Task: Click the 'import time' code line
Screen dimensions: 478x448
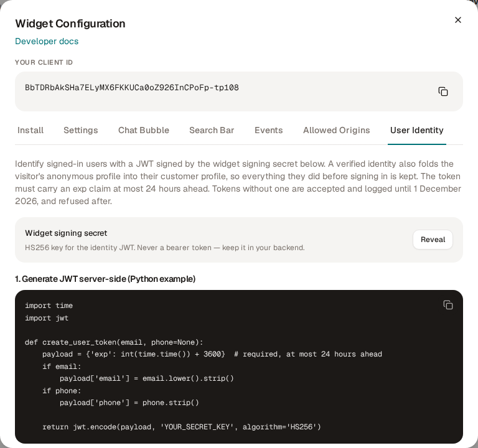Action: pos(49,306)
